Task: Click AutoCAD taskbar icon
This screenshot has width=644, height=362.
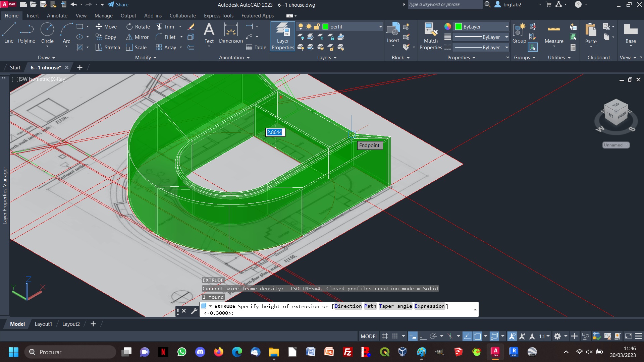Action: tap(495, 352)
